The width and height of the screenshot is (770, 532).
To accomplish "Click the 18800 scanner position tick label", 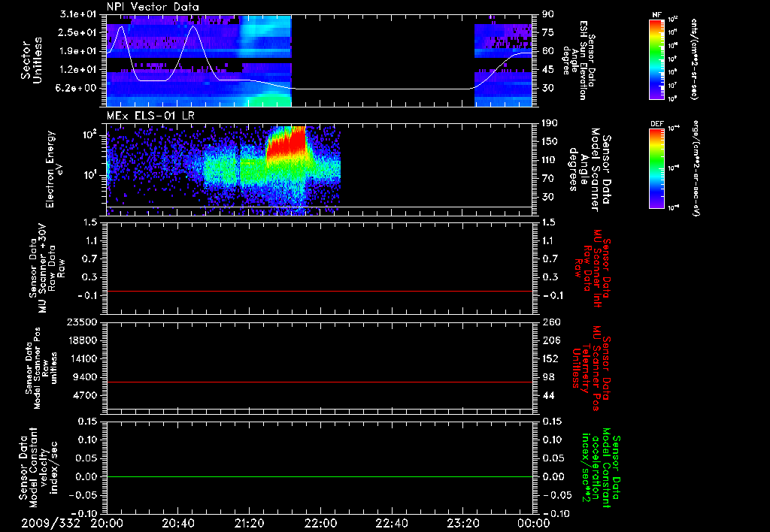I will click(x=82, y=340).
